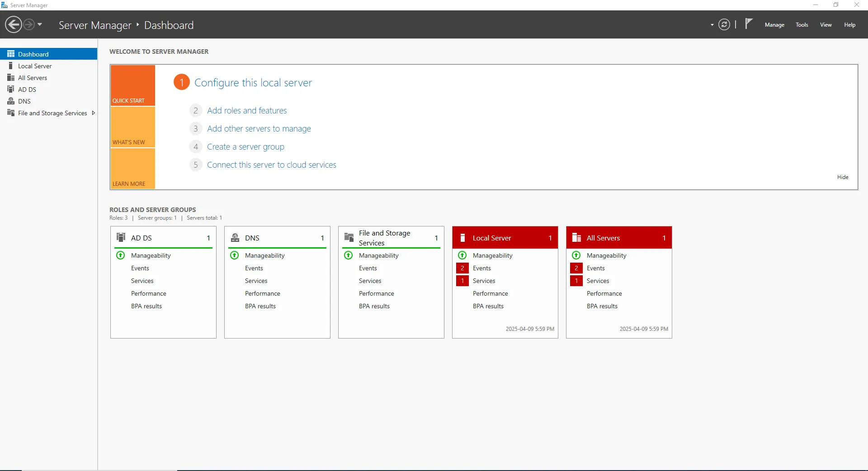Click the Local Server sidebar icon
The height and width of the screenshot is (471, 868).
click(x=11, y=66)
